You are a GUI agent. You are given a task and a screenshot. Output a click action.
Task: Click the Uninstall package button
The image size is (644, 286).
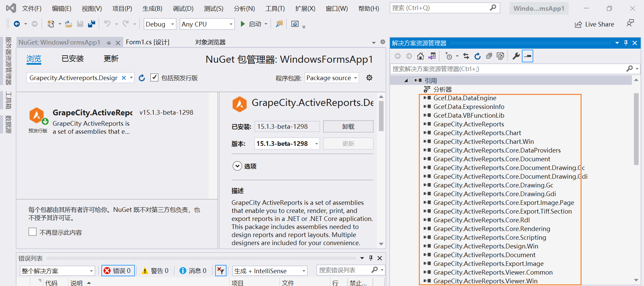pos(348,126)
